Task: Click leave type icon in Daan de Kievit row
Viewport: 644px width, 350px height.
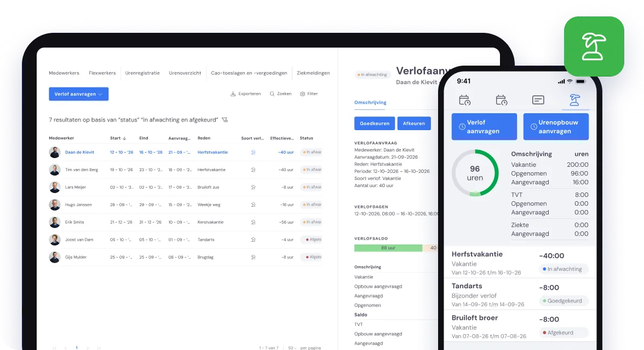Action: coord(254,152)
